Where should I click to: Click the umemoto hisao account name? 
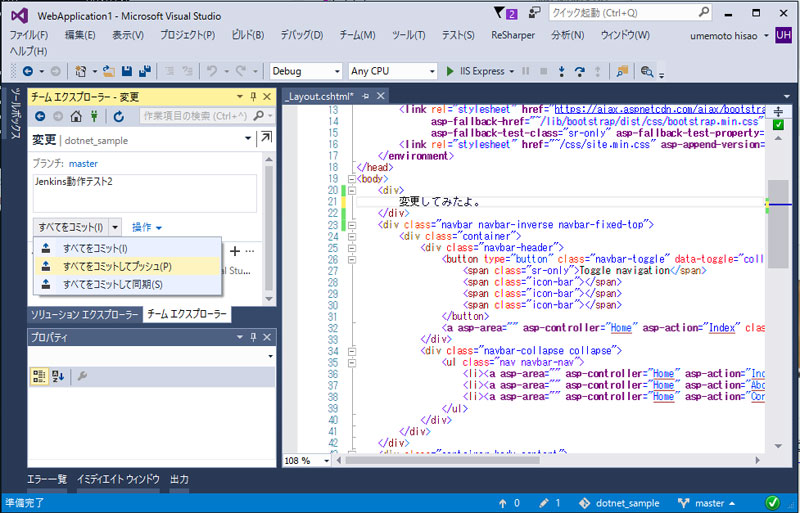tap(723, 36)
